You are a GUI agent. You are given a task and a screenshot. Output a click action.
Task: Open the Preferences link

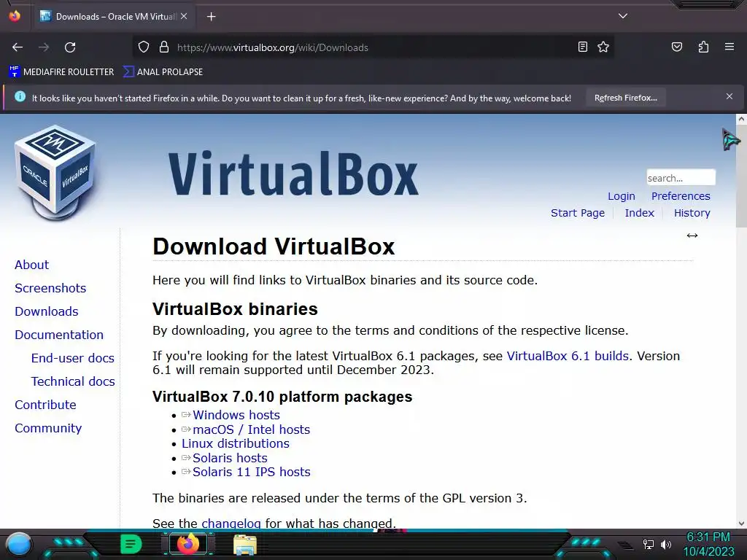(681, 196)
